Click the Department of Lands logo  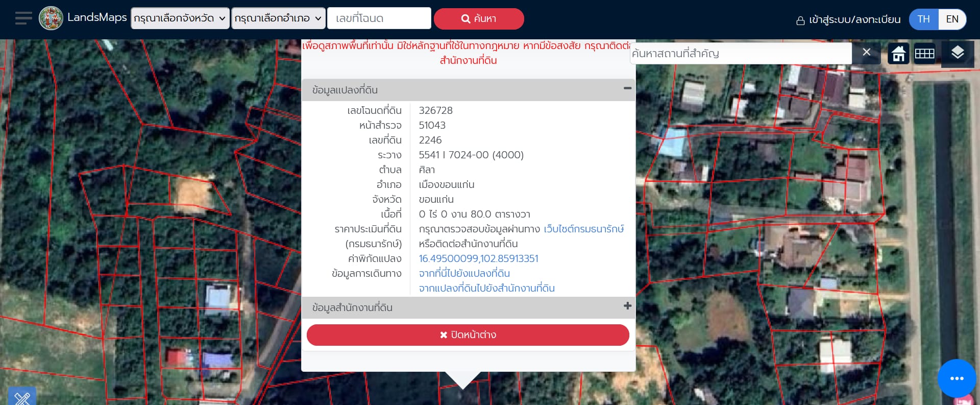point(51,18)
